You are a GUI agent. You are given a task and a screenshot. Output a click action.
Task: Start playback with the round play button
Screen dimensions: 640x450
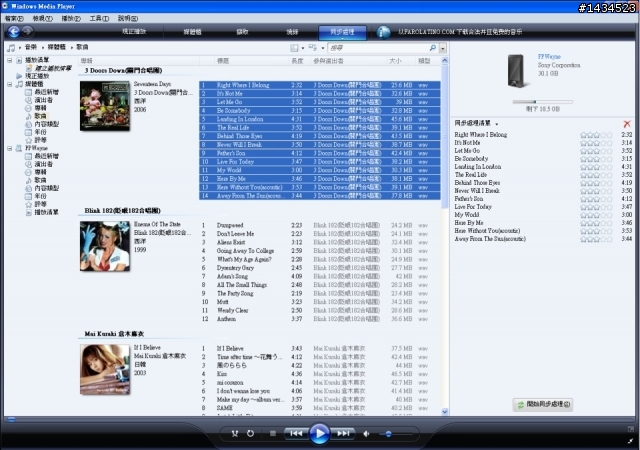(x=319, y=433)
